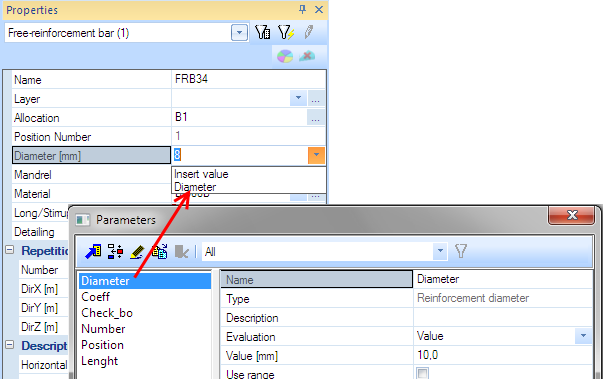Open the All filter dropdown in Parameters

[x=440, y=252]
